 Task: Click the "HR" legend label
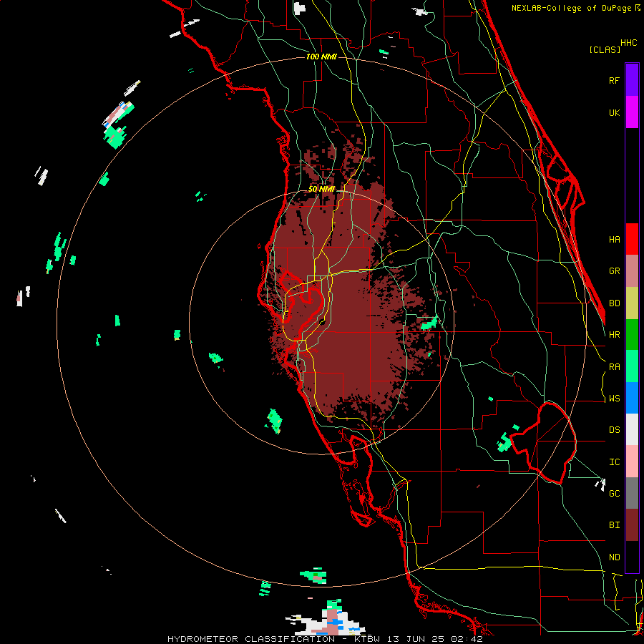614,335
